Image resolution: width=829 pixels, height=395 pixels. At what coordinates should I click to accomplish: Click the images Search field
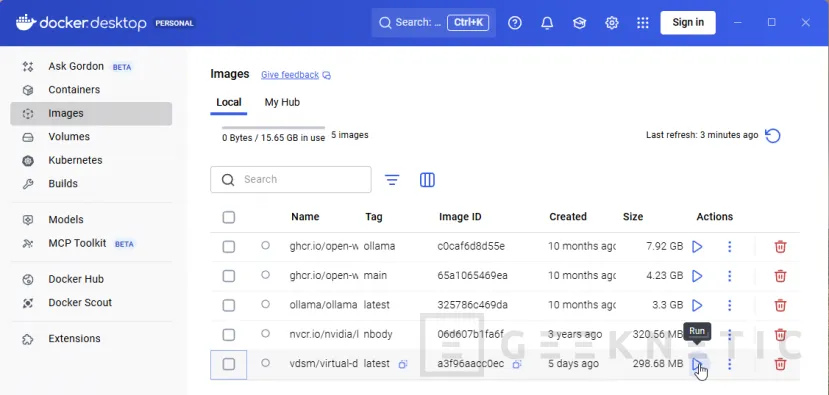click(291, 180)
